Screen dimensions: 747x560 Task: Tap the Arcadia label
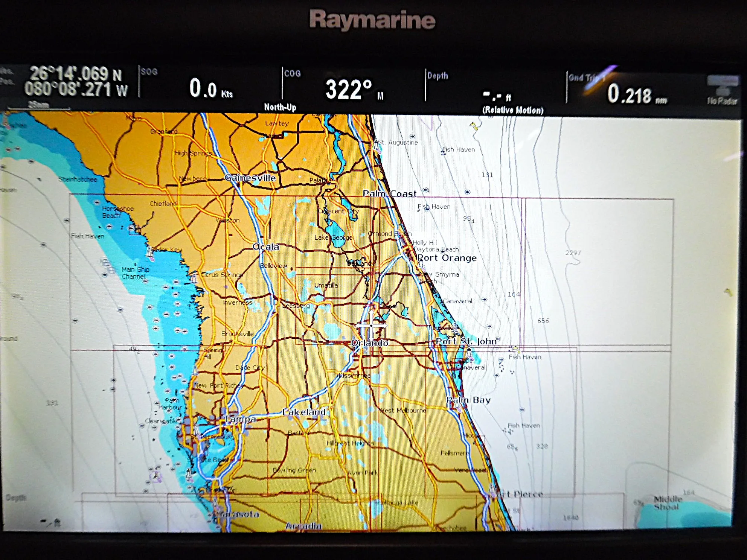pyautogui.click(x=303, y=526)
